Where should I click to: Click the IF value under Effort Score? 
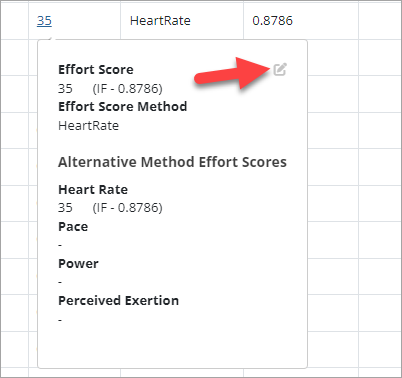pos(127,89)
